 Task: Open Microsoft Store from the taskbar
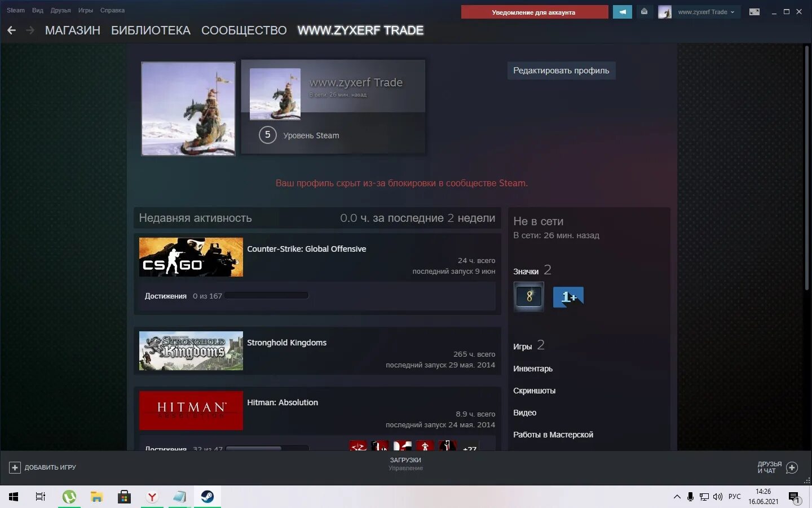[124, 497]
